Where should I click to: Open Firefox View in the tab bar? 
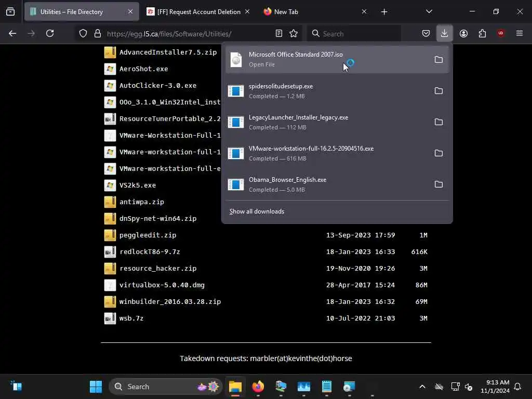point(10,11)
